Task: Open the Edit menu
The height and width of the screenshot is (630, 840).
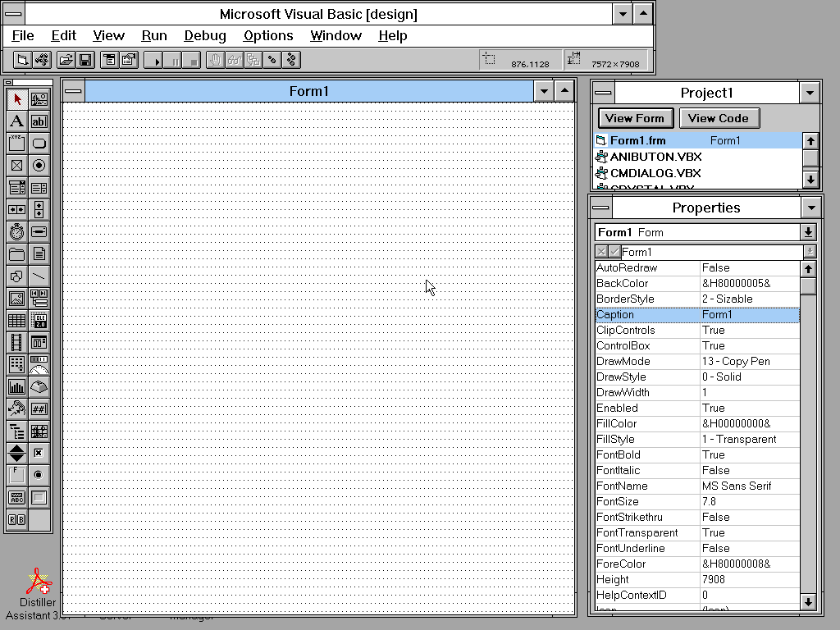Action: [x=64, y=35]
